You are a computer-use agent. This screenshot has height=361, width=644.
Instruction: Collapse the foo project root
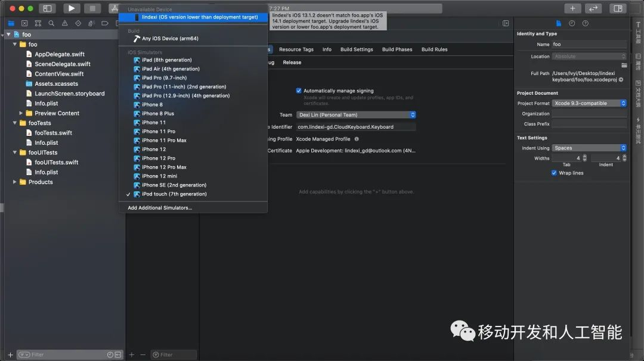click(x=8, y=35)
